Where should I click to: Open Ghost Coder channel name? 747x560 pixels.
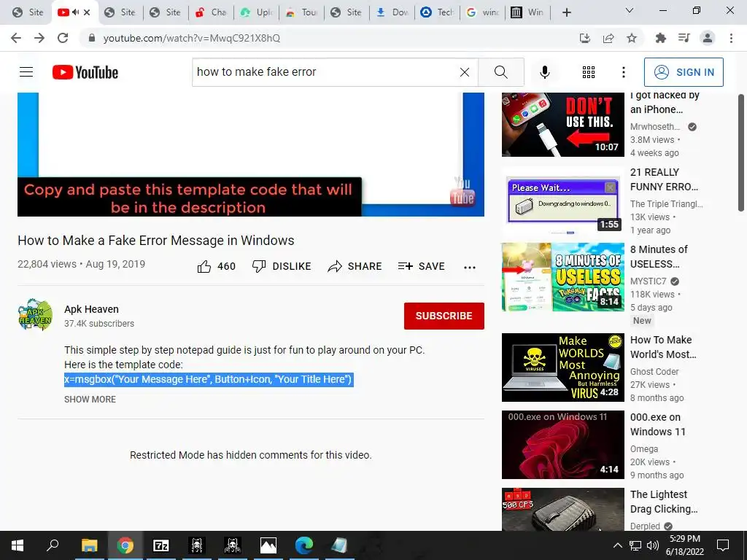654,371
